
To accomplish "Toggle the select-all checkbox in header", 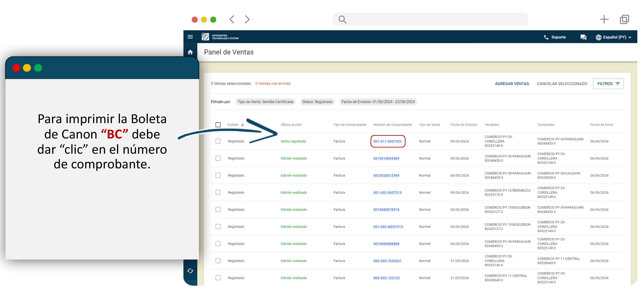I will 218,124.
